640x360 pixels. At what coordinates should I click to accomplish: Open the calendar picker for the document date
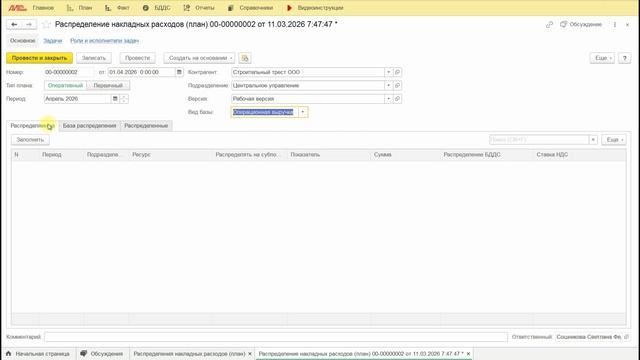point(179,72)
